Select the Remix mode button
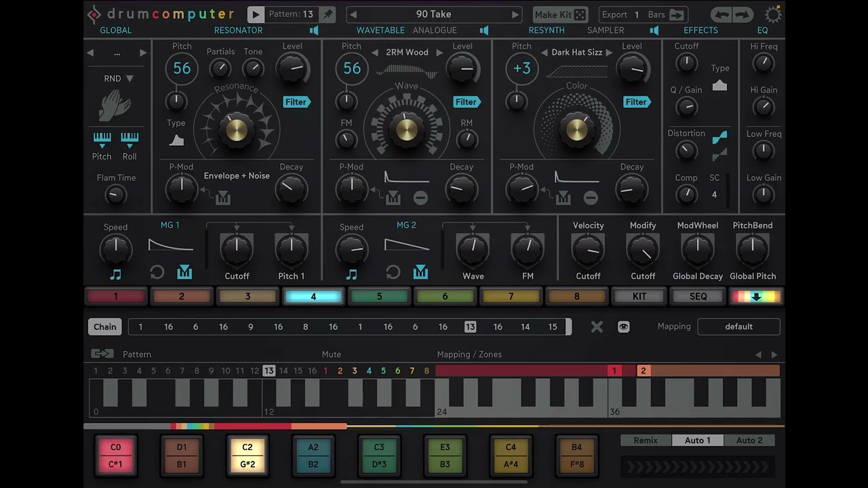 646,441
